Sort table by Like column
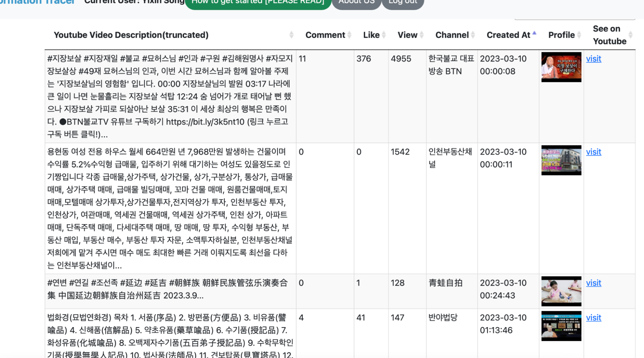 click(x=383, y=35)
